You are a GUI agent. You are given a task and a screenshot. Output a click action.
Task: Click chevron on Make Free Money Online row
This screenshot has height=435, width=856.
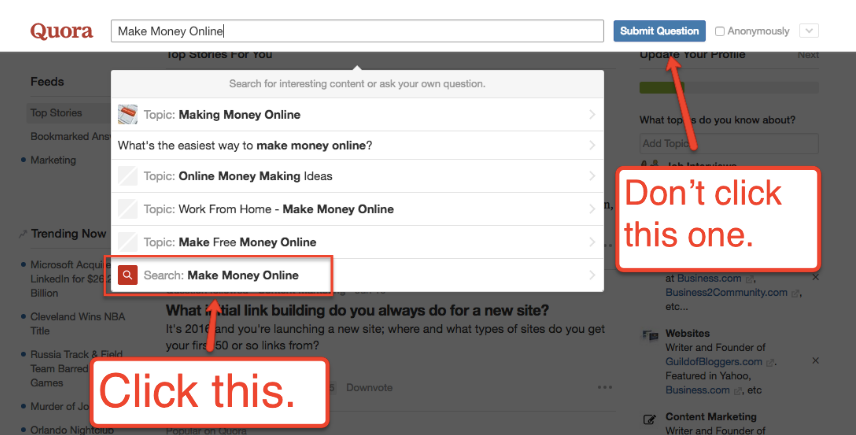592,242
